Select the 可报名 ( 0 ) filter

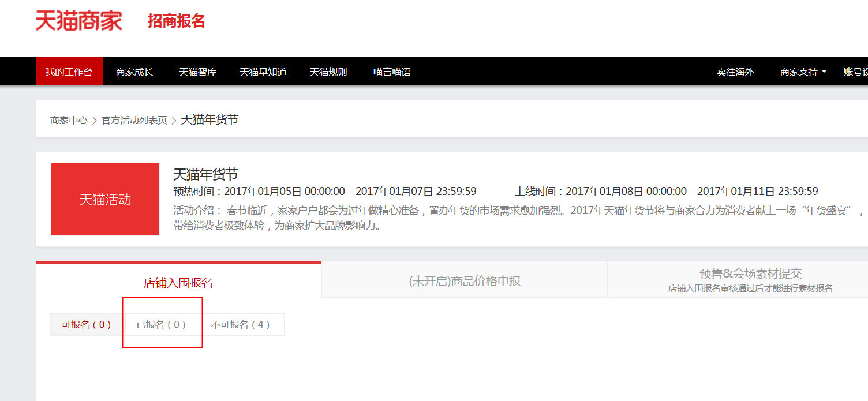[87, 324]
